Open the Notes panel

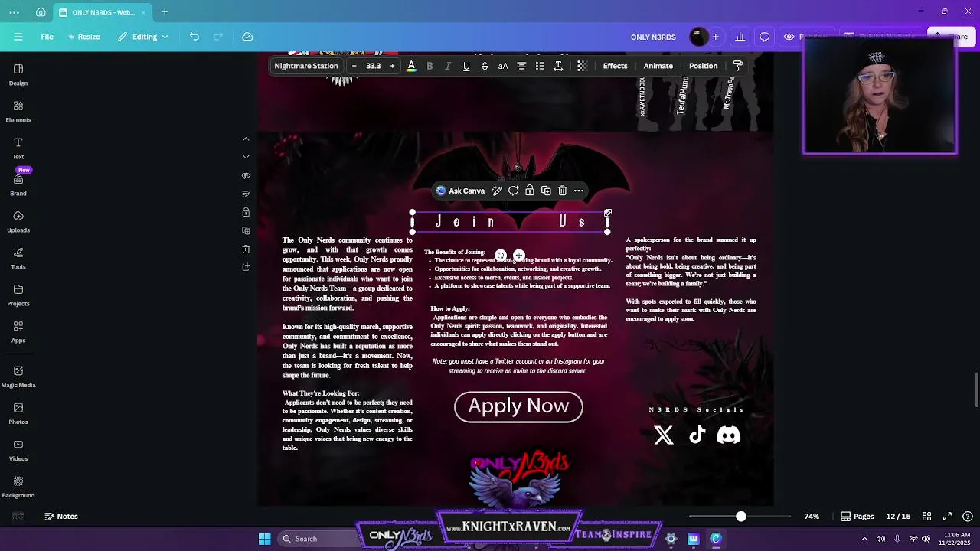(61, 517)
